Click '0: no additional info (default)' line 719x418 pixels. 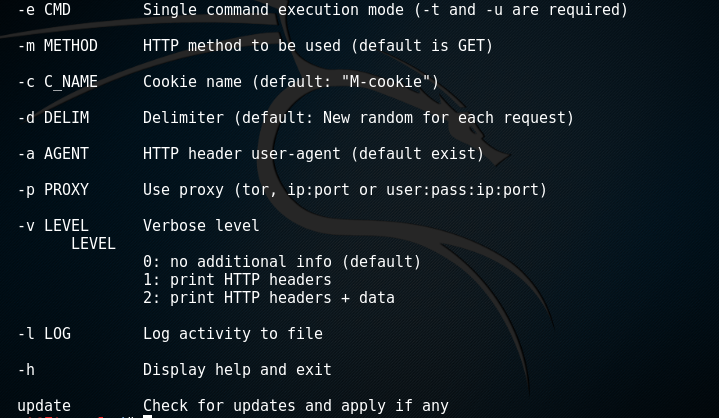282,262
